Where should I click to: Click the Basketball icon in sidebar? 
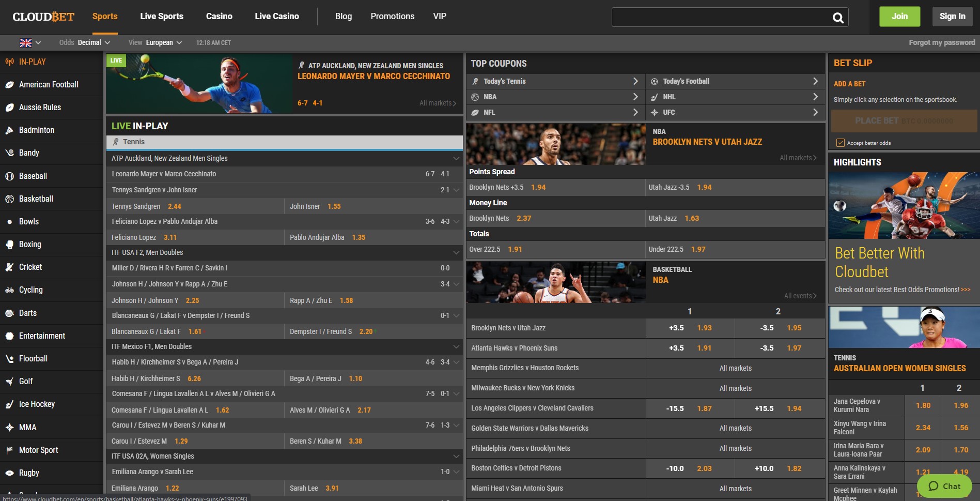(x=9, y=199)
